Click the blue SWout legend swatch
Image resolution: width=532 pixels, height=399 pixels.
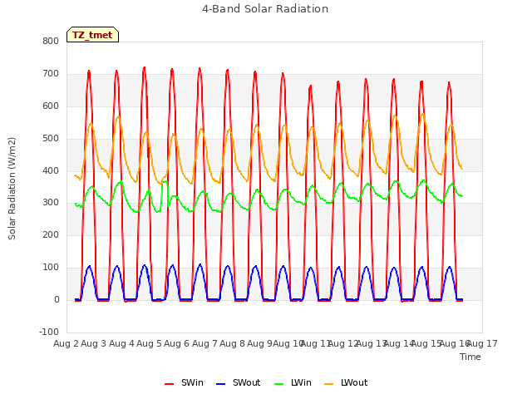coord(220,384)
